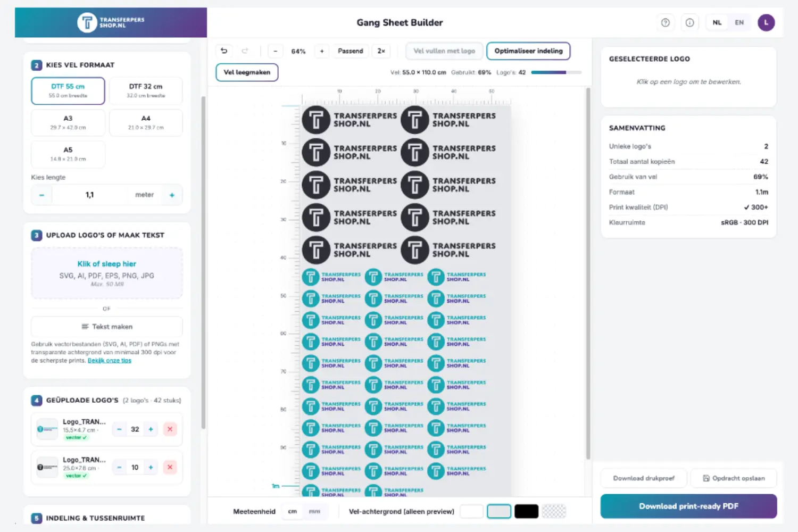This screenshot has height=532, width=798.
Task: Remove the 25.0×7.6 cm logo
Action: click(x=170, y=467)
